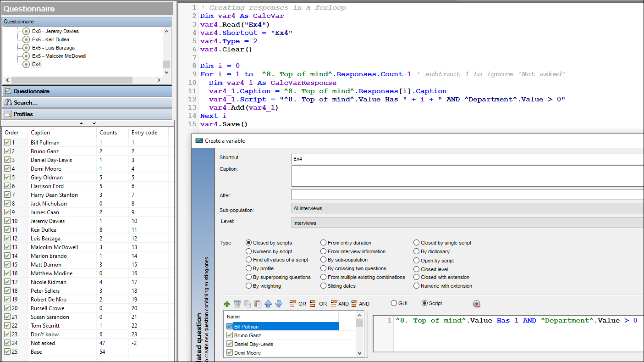Select the Numeric by script type
The height and width of the screenshot is (362, 644).
tap(249, 251)
